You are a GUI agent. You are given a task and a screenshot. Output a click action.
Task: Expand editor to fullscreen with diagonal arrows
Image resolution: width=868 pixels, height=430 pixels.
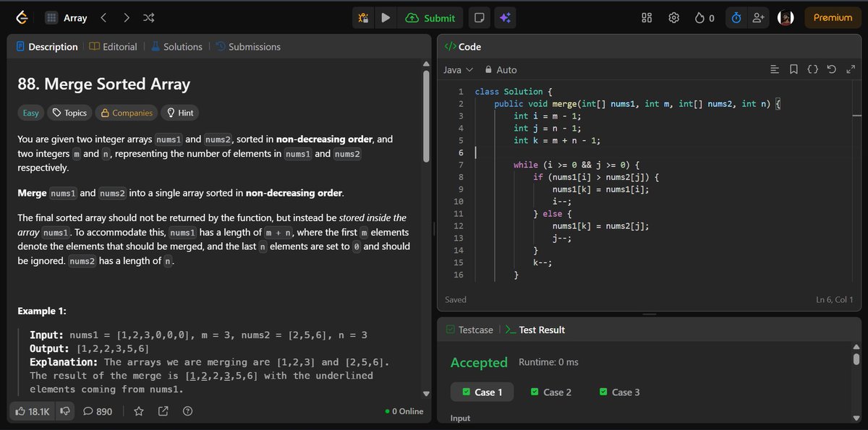tap(850, 69)
